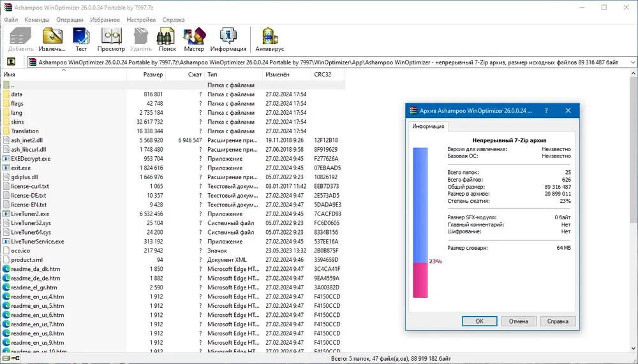Open the Операции menu
Viewport: 638px width, 364px height.
tap(70, 20)
